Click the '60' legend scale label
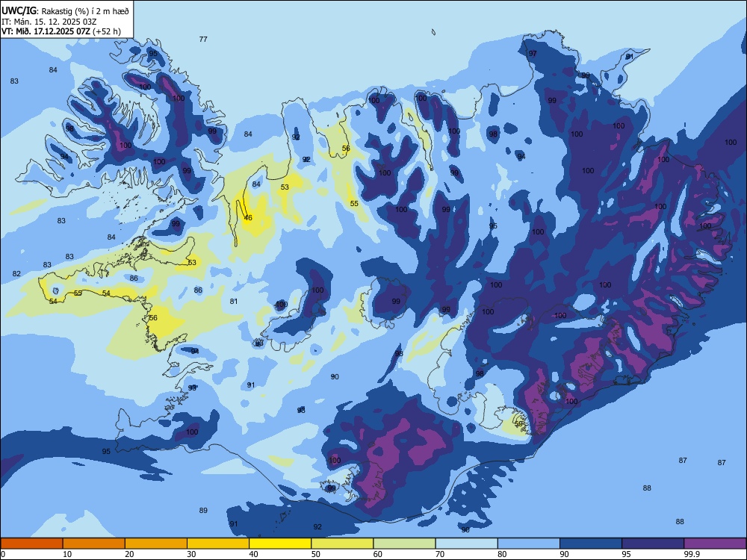The width and height of the screenshot is (747, 560). 378,554
